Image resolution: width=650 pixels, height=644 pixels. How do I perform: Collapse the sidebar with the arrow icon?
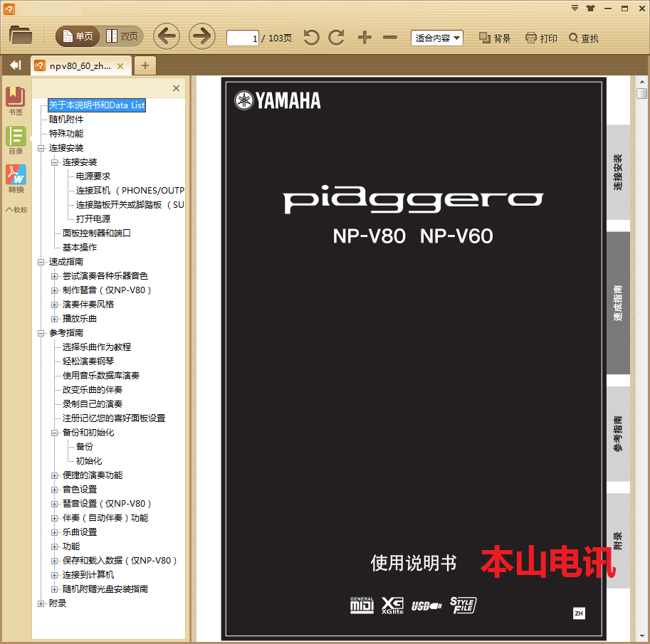[x=16, y=65]
